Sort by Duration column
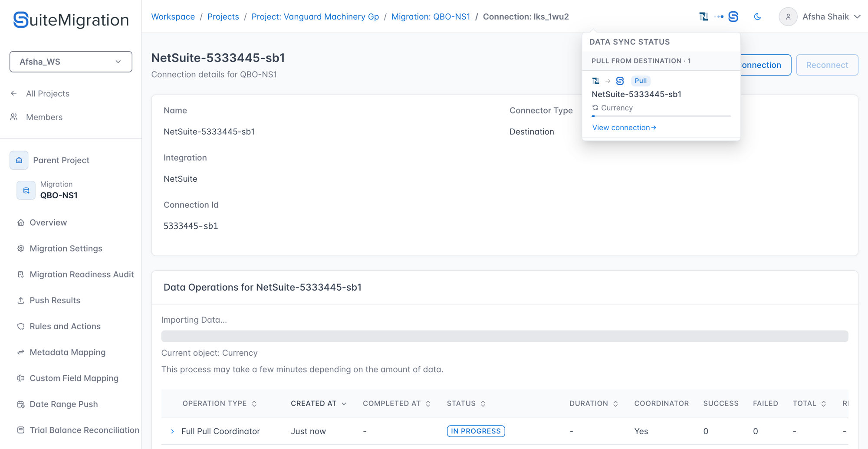The height and width of the screenshot is (449, 868). click(594, 403)
